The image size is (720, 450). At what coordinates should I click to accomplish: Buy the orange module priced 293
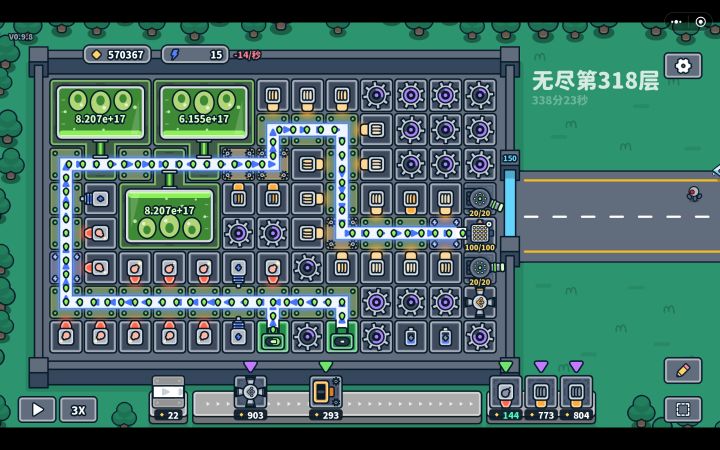click(326, 398)
